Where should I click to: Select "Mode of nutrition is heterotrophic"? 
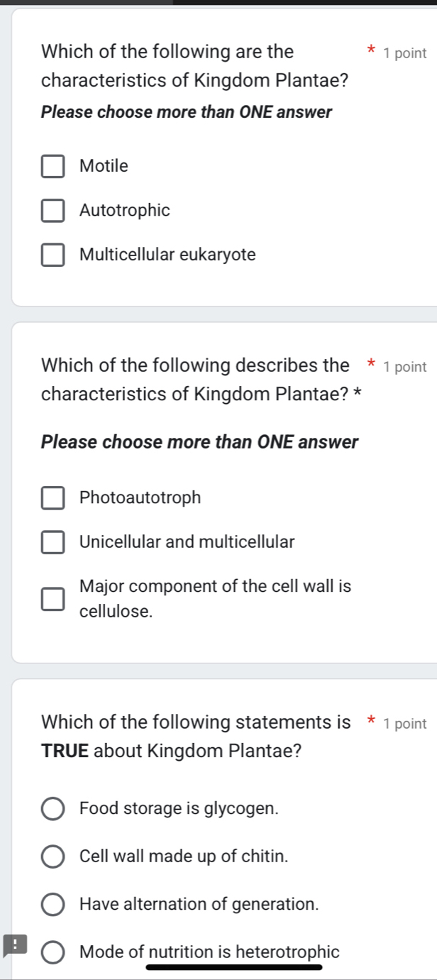click(x=52, y=952)
